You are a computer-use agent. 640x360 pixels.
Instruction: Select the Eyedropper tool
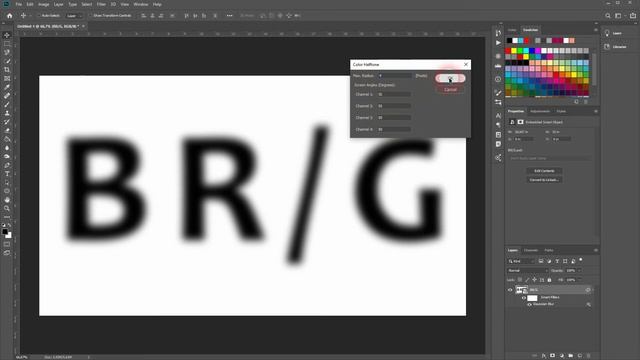click(x=7, y=87)
